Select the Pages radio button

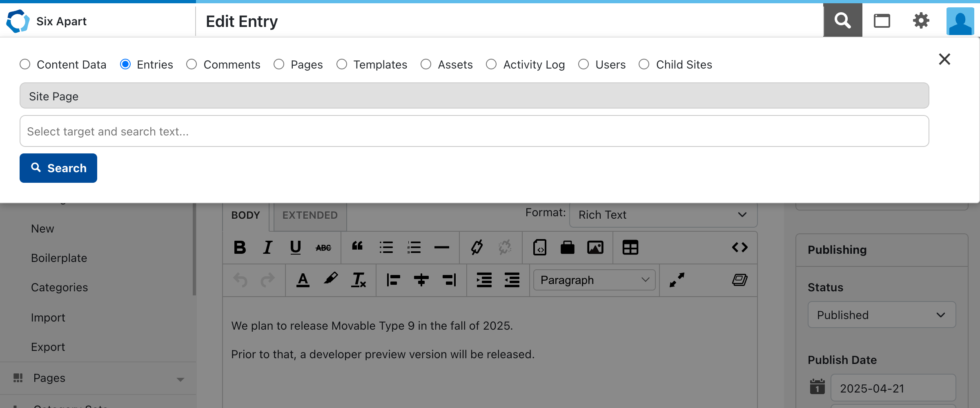pos(279,64)
